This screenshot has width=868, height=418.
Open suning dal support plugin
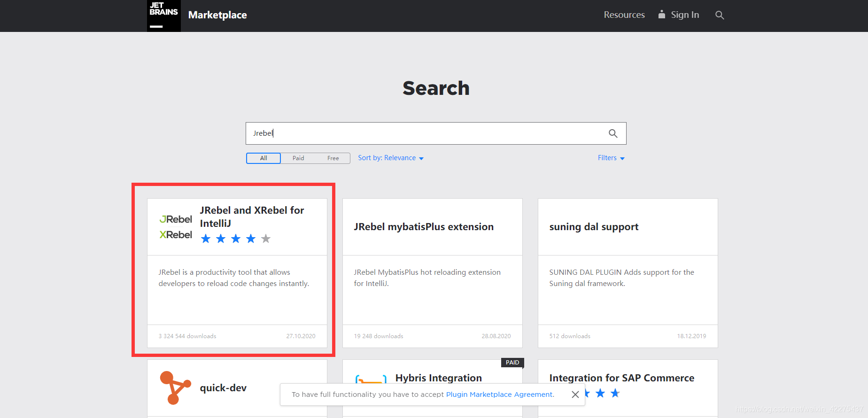point(594,227)
